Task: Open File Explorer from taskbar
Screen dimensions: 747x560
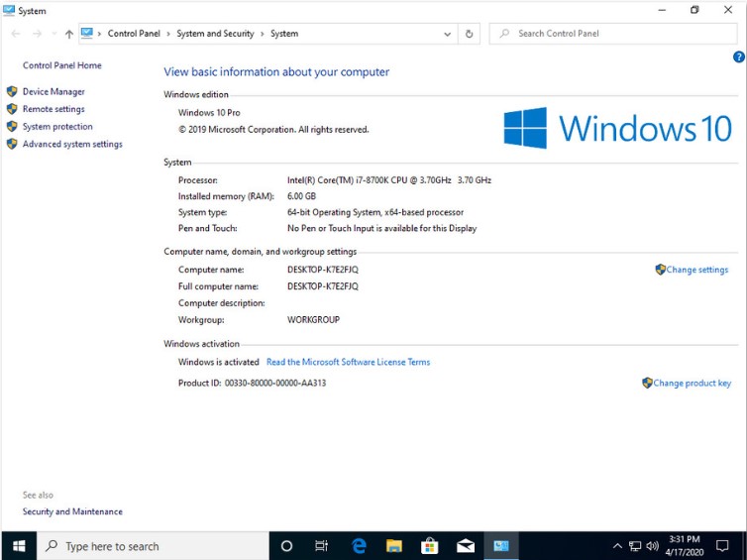Action: 394,546
